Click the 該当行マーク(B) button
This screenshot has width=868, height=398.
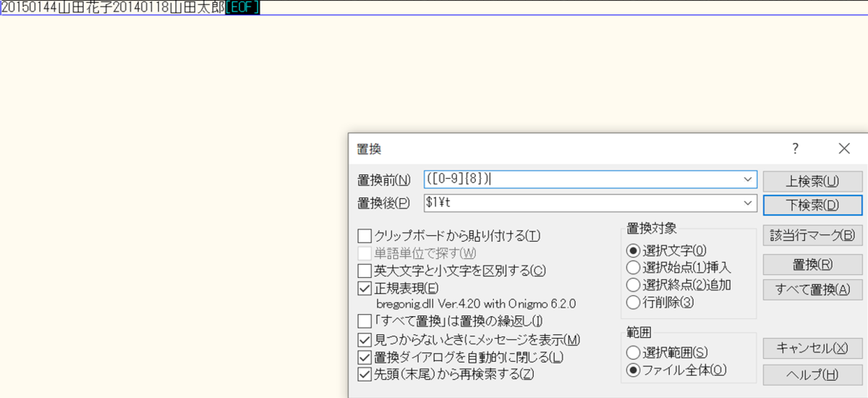813,235
